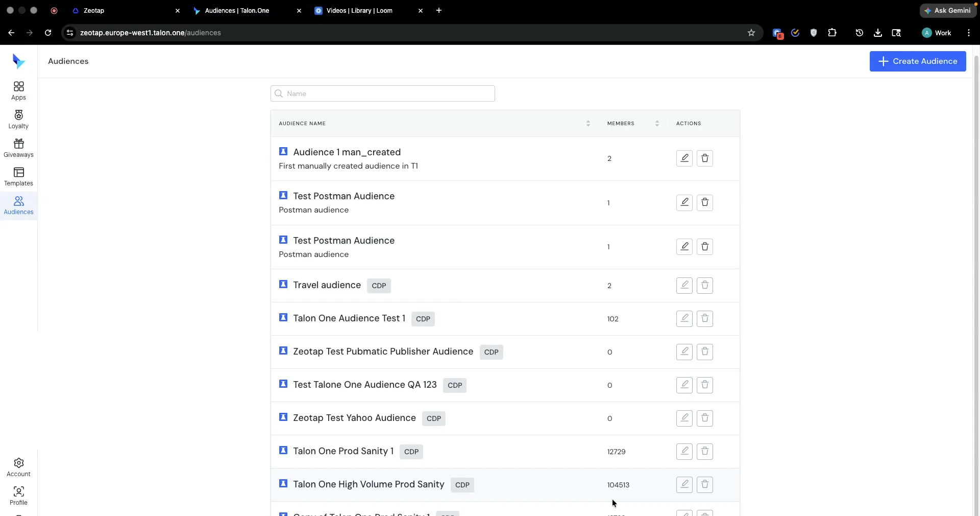980x516 pixels.
Task: Open the Loyalty section in sidebar
Action: (18, 120)
